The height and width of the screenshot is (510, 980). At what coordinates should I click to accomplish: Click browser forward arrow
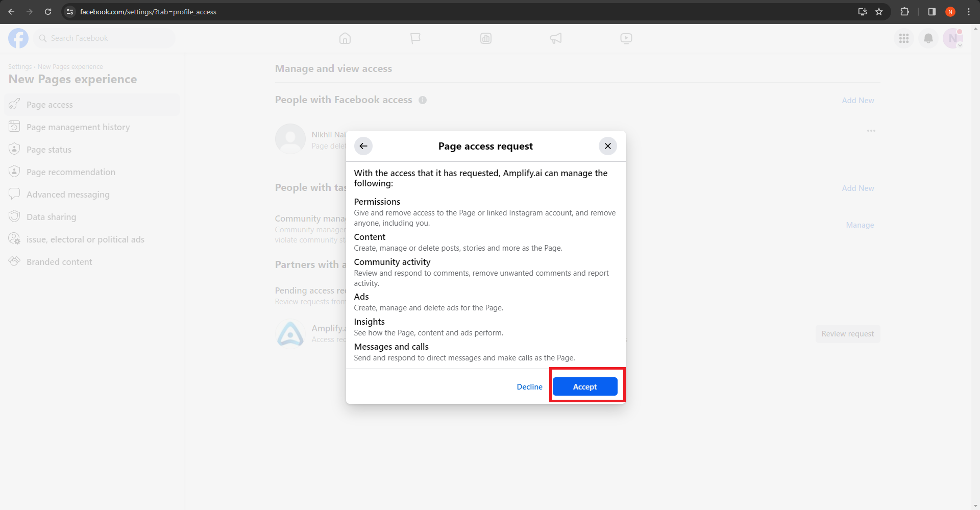coord(30,12)
